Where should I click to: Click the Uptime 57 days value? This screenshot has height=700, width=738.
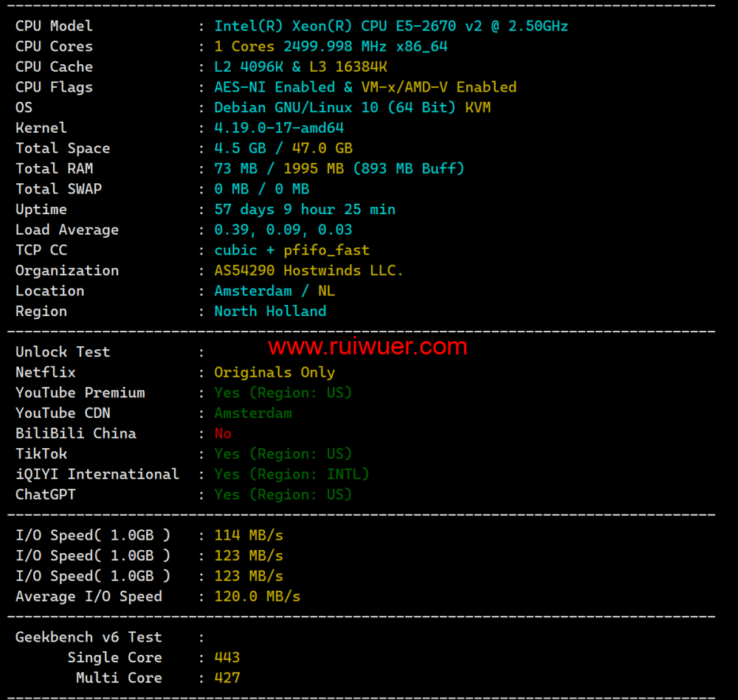pos(304,210)
